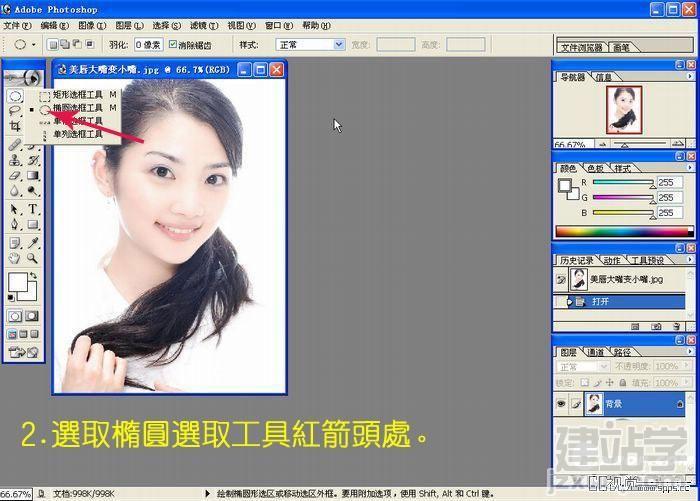Viewport: 700px width, 501px height.
Task: Select the Pen tool
Action: coord(15,224)
